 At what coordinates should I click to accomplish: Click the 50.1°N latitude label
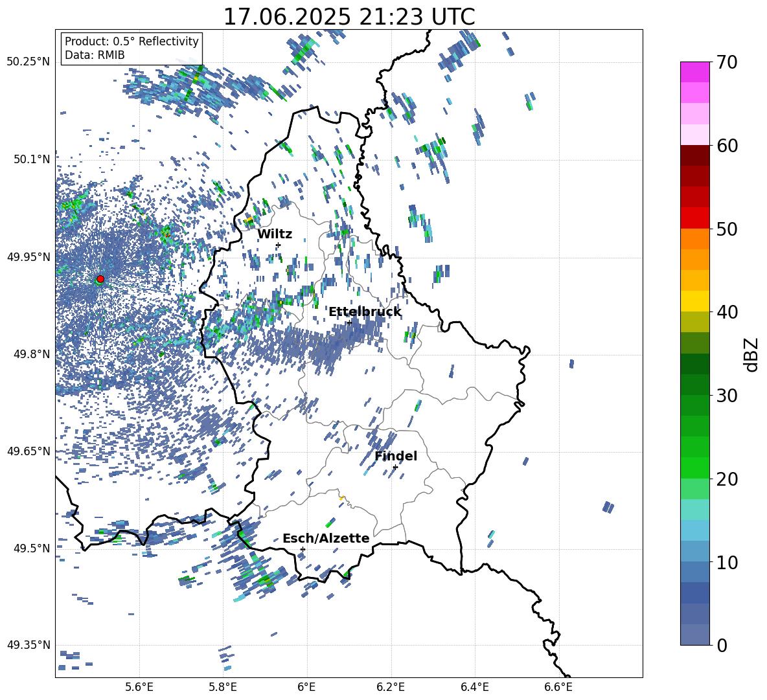coord(32,159)
